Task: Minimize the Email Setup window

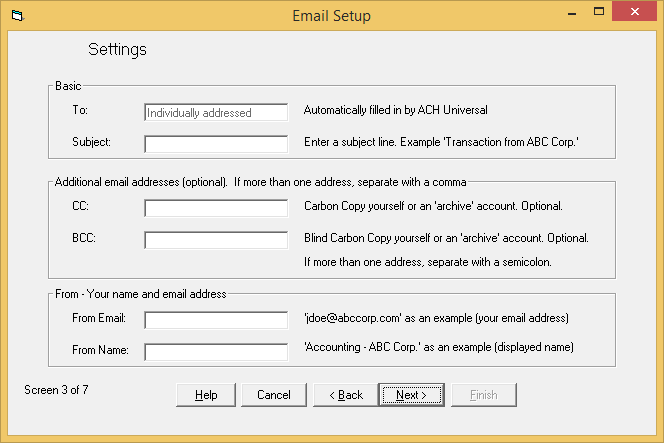Action: (572, 13)
